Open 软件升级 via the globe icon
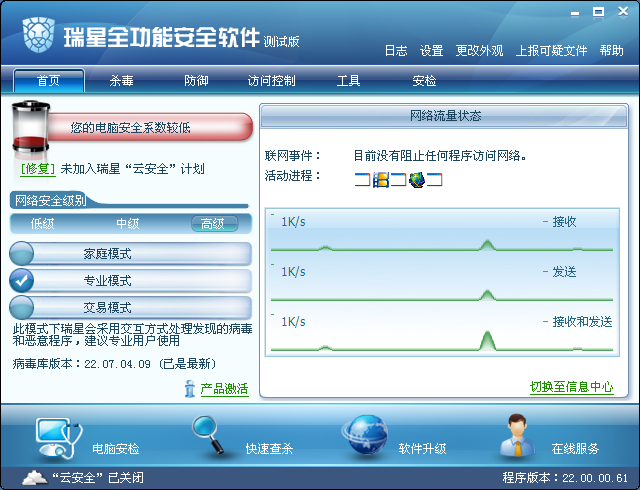This screenshot has width=640, height=490. (365, 435)
